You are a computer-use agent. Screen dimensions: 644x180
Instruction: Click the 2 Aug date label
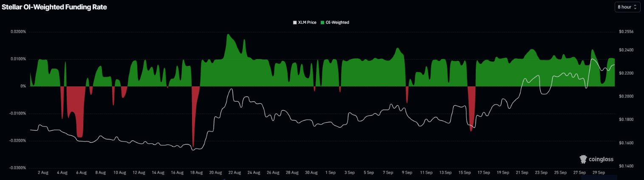[x=43, y=173]
